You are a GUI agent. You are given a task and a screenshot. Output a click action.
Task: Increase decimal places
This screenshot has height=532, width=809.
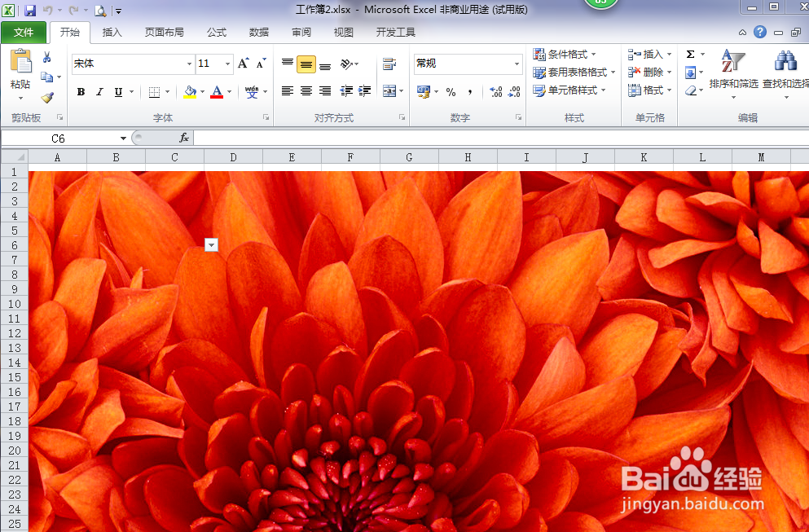496,92
